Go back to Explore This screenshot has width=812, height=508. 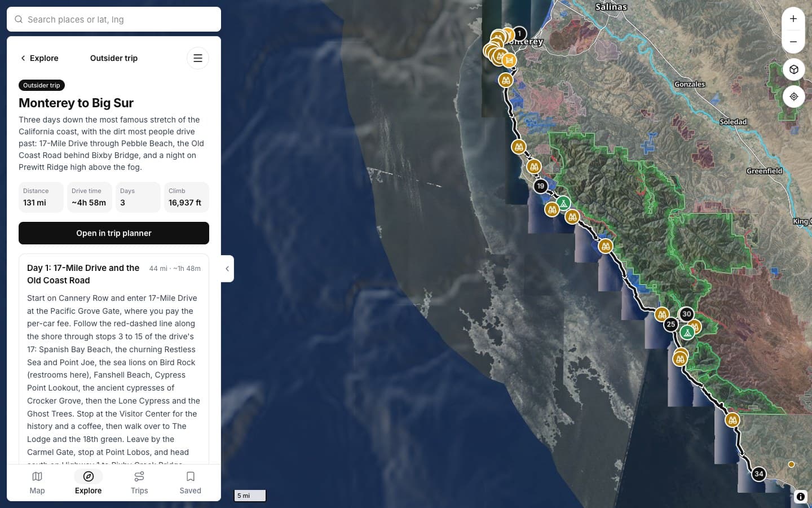click(39, 58)
